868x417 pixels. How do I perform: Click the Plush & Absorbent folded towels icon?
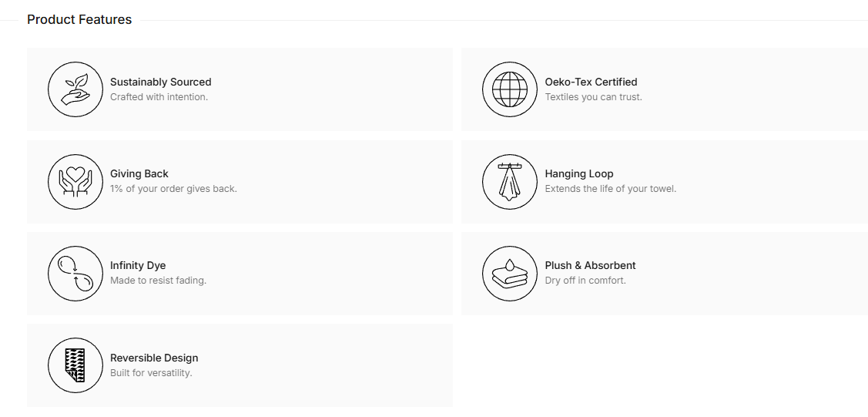(510, 274)
